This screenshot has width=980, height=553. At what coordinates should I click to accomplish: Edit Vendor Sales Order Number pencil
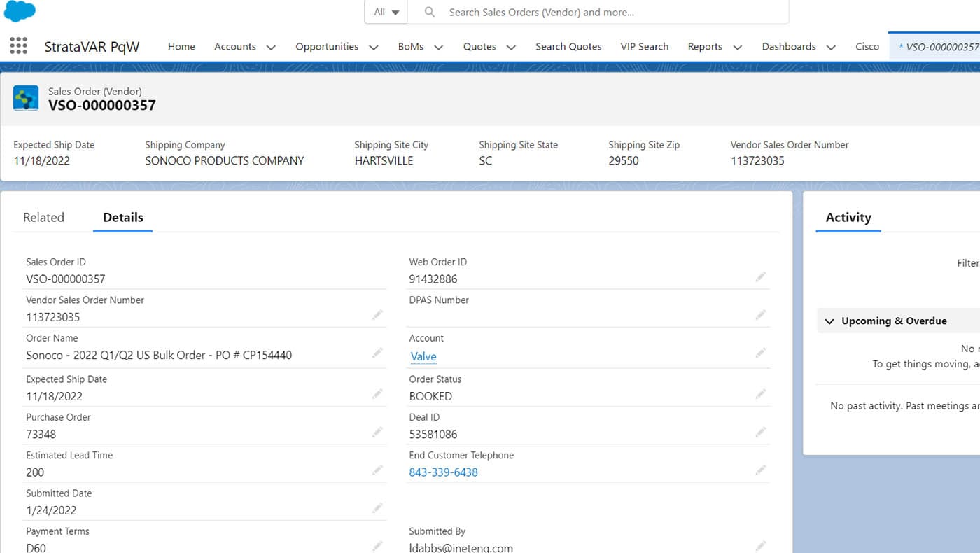point(377,315)
